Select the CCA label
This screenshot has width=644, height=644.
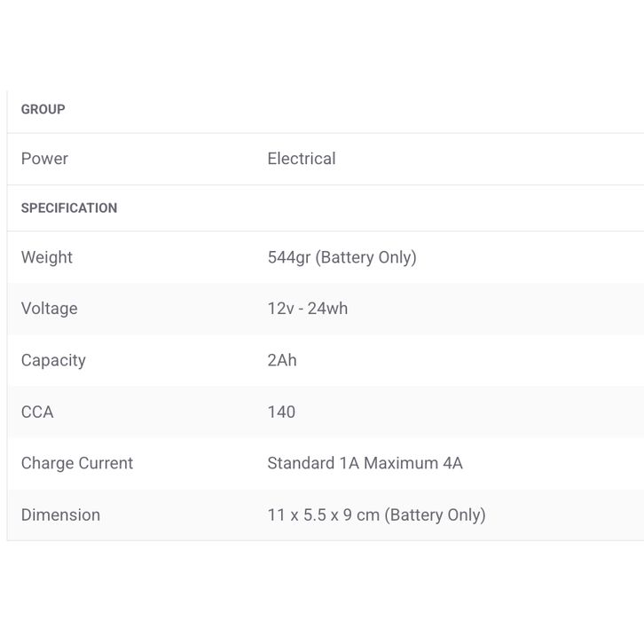pos(37,412)
